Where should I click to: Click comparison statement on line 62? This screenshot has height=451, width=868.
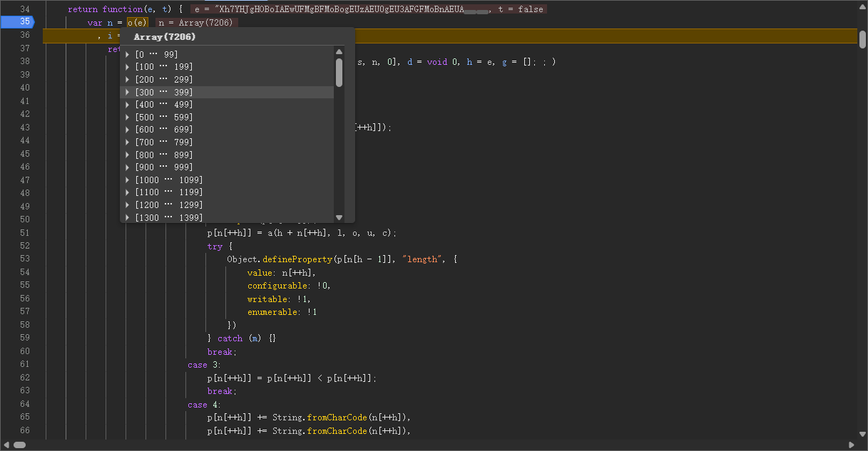tap(292, 378)
